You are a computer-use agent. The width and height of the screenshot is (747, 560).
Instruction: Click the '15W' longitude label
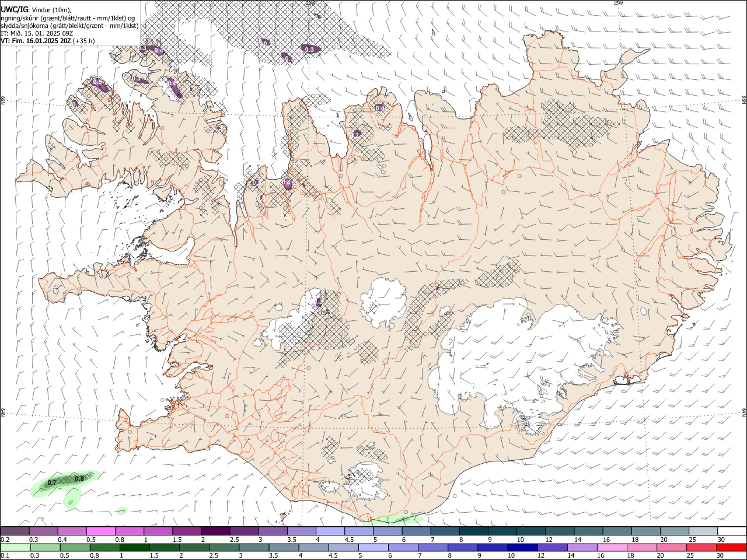click(618, 3)
